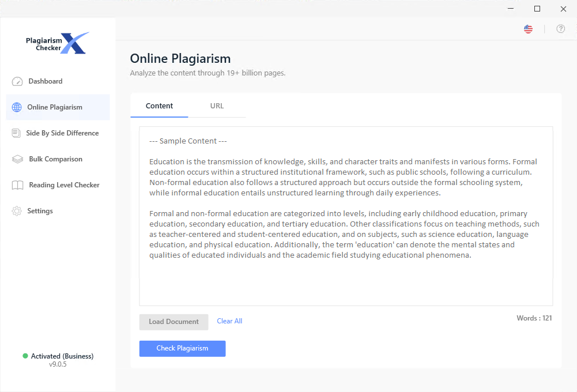
Task: Click the Words : 121 counter
Action: click(534, 318)
